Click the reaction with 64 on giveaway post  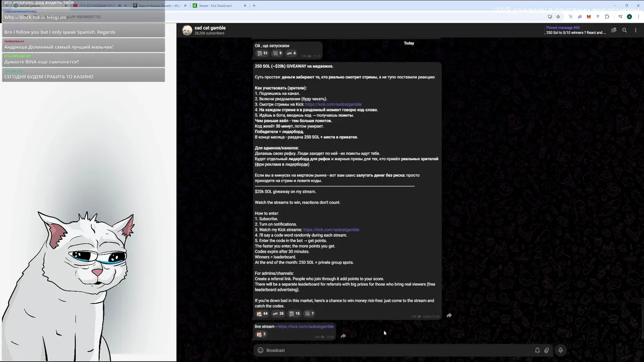262,314
